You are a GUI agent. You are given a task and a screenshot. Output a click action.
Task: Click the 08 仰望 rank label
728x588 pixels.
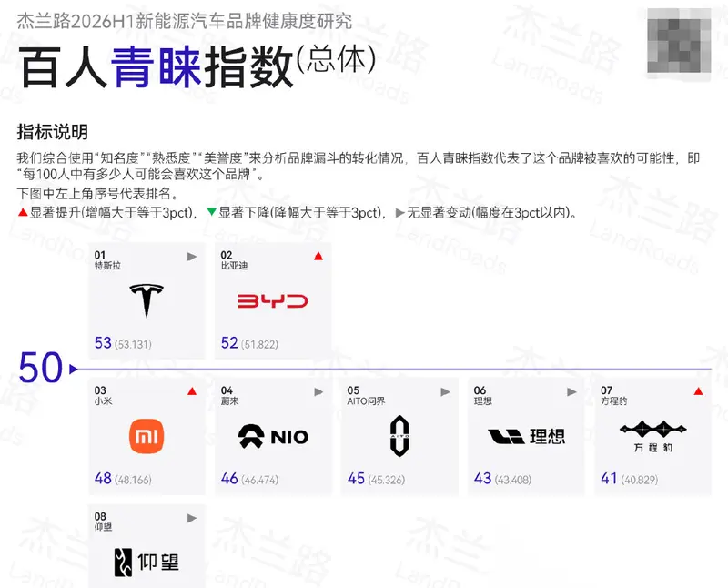coord(103,522)
